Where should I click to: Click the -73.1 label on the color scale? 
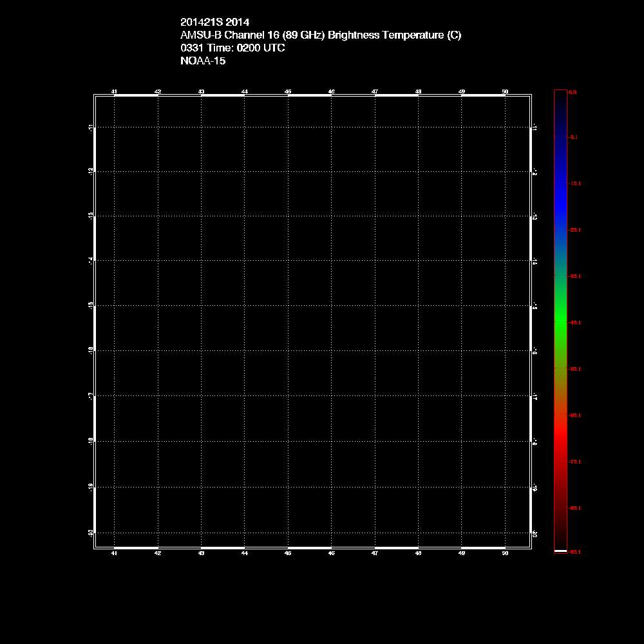click(x=574, y=462)
